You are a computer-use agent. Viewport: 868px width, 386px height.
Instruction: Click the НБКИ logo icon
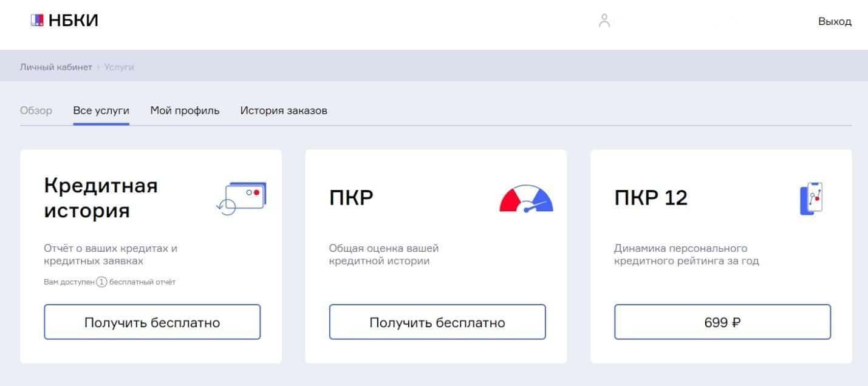point(37,21)
